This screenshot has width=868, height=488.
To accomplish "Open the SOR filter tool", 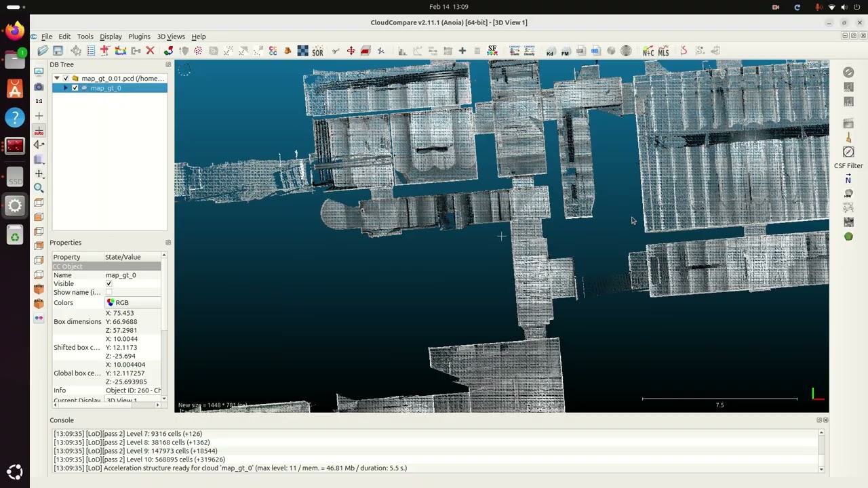I will click(317, 51).
